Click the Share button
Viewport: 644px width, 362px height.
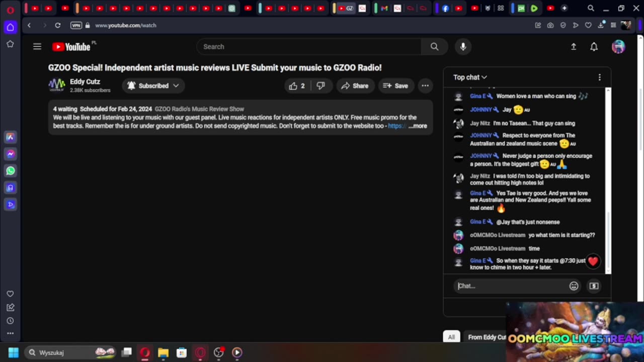coord(355,86)
